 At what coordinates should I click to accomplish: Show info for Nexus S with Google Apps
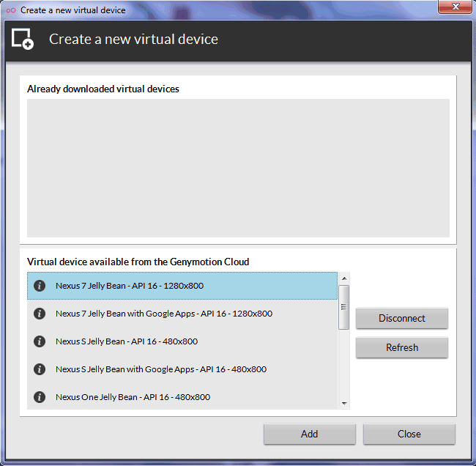pos(40,369)
